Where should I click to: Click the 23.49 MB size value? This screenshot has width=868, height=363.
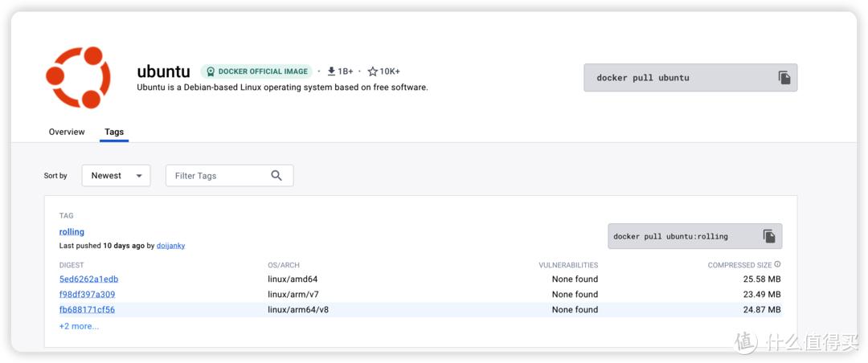tap(762, 295)
